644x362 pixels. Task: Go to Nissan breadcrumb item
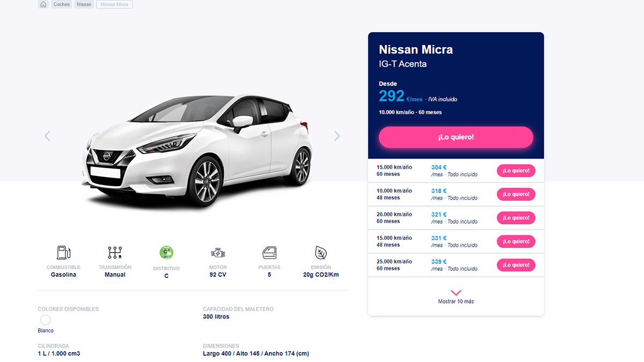(x=84, y=4)
